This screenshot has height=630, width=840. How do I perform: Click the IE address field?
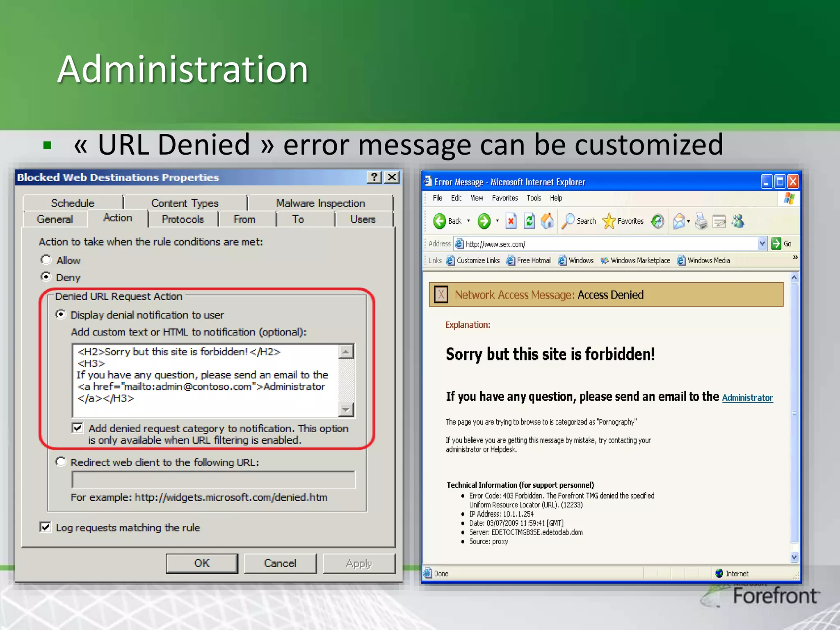click(x=610, y=244)
